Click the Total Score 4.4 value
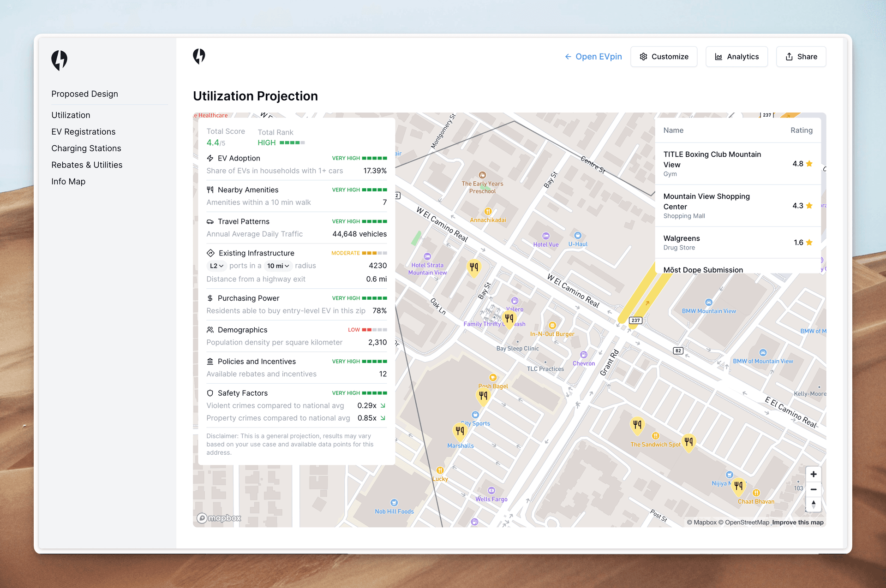Screen dimensions: 886x588 (x=216, y=143)
